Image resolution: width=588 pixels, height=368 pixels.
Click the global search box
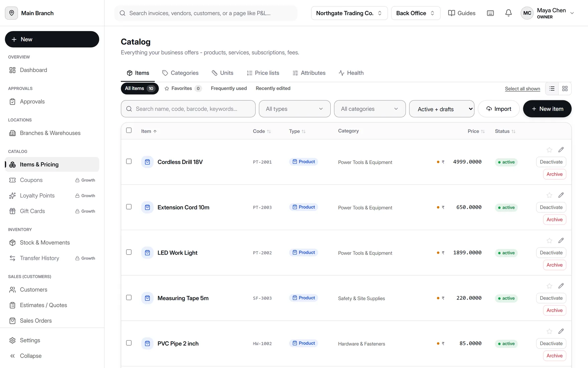[206, 13]
